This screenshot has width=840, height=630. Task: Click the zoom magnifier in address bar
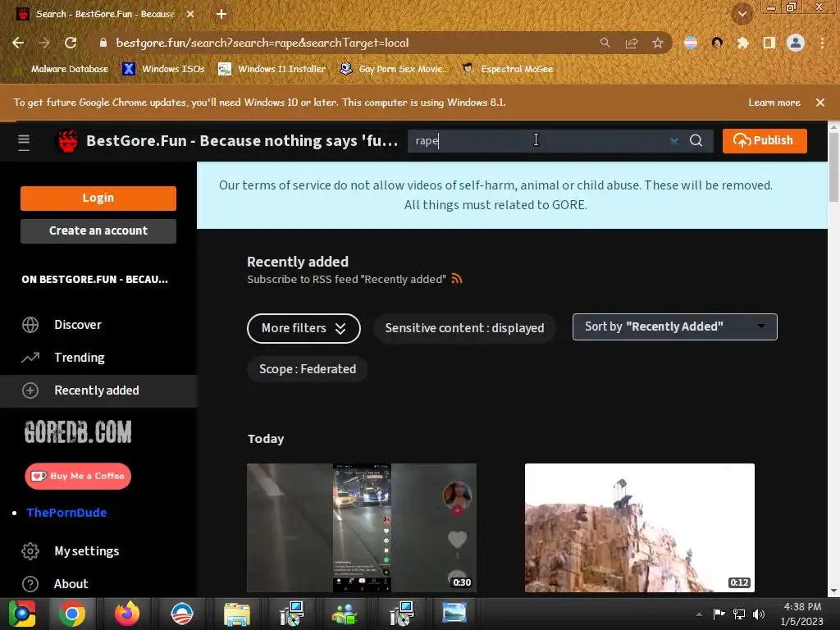605,43
